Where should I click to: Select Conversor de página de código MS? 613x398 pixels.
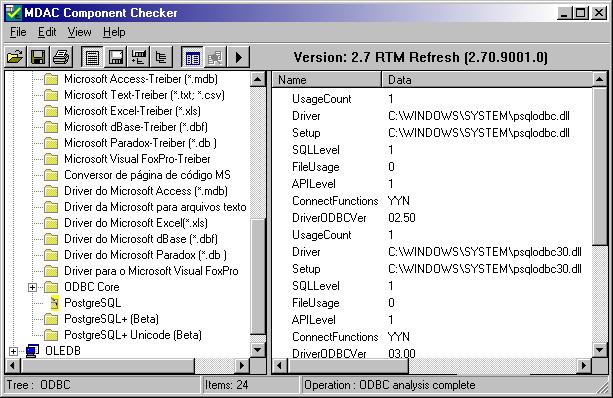[x=147, y=175]
